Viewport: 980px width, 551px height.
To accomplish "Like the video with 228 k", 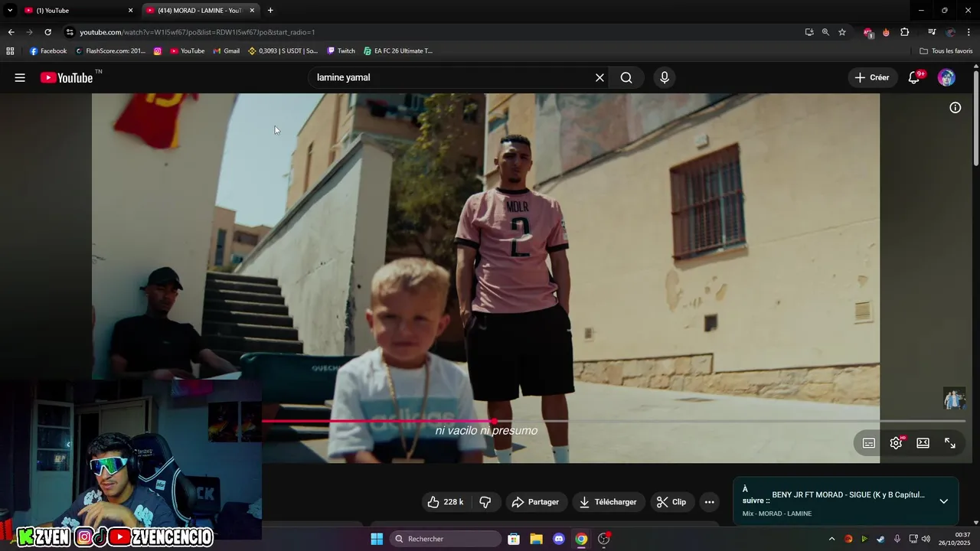I will 445,502.
